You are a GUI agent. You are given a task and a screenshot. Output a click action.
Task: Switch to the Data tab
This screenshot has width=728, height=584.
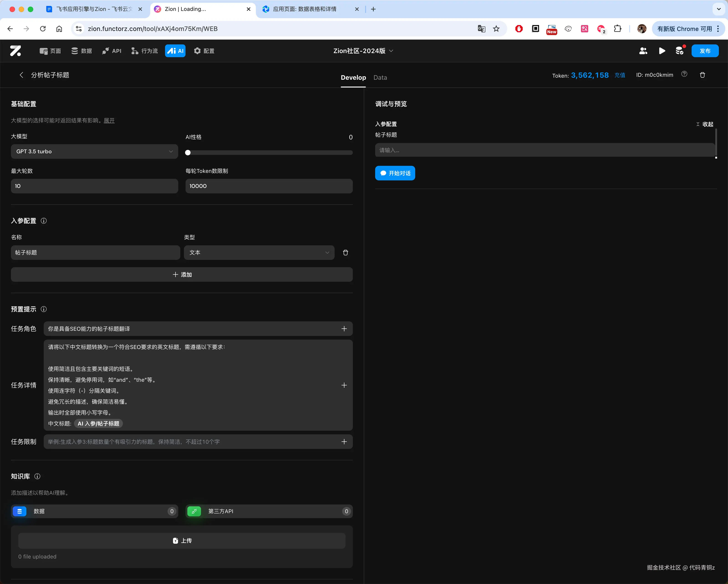tap(380, 77)
